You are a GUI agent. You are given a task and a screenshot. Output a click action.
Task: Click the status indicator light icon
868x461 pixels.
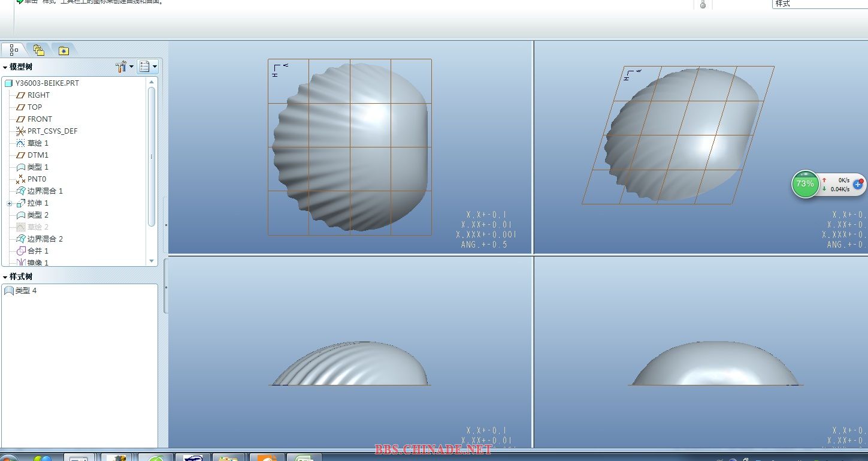tap(703, 4)
